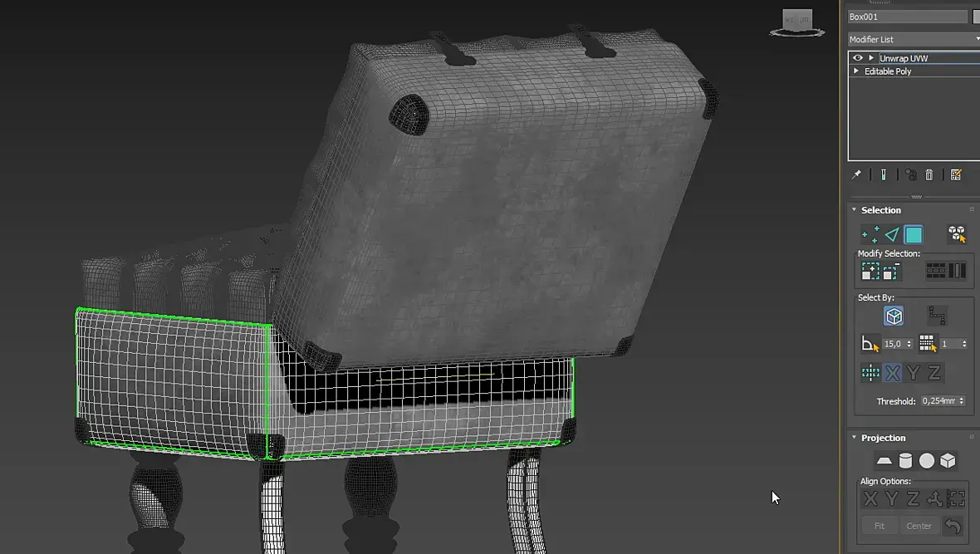The width and height of the screenshot is (980, 554).
Task: Click Make Unique icon
Action: tap(910, 174)
